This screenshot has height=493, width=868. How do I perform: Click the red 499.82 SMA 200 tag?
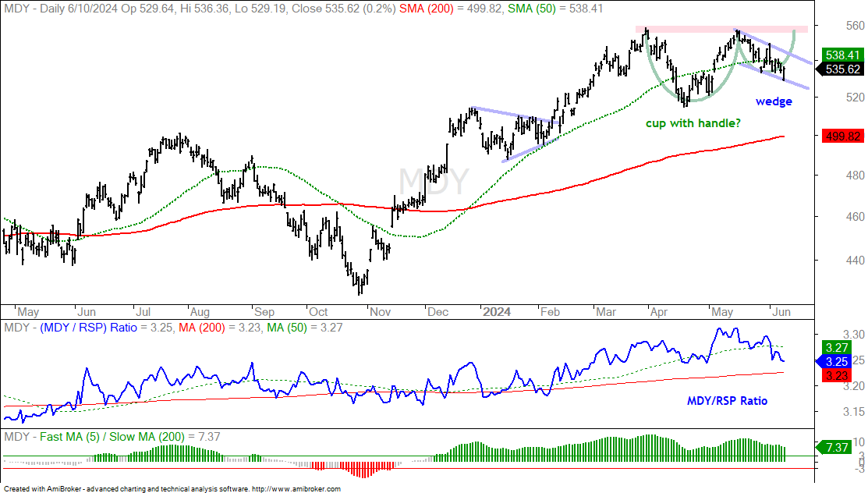pos(842,136)
